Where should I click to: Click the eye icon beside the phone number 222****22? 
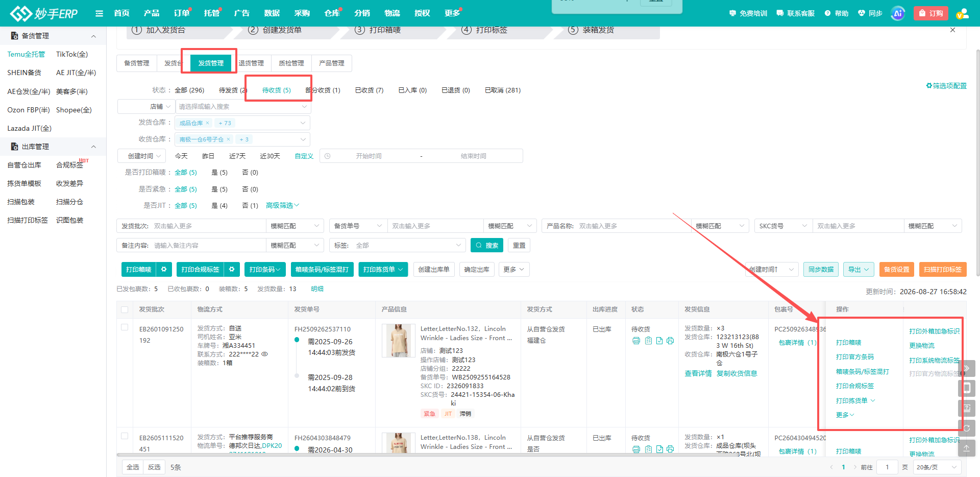point(265,354)
